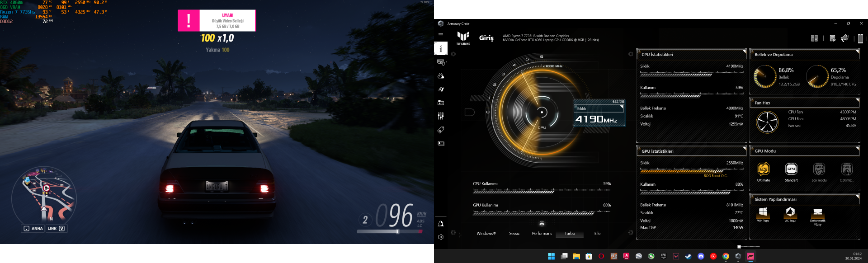Screen dimensions: 868x263
Task: Click the CPU frequency gauge dial
Action: point(542,112)
